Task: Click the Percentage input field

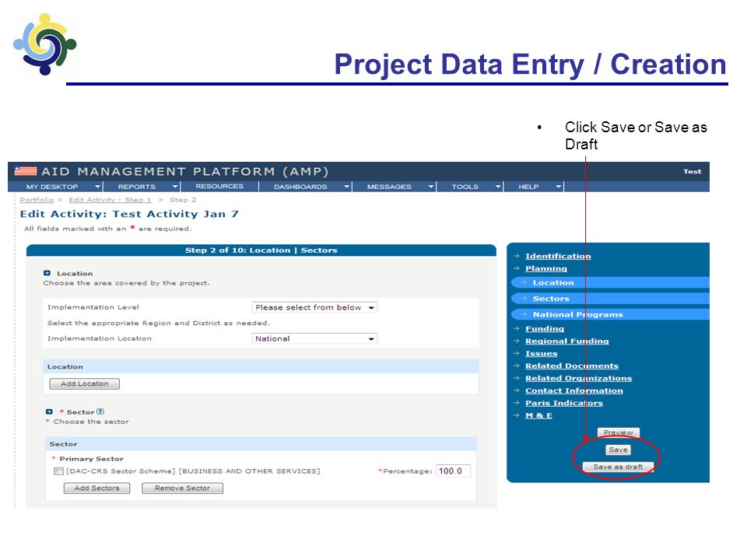Action: click(x=453, y=471)
